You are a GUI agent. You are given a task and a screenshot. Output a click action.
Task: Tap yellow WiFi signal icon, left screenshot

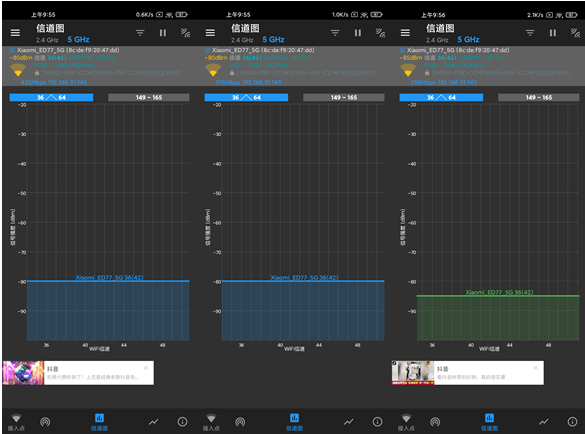[18, 70]
